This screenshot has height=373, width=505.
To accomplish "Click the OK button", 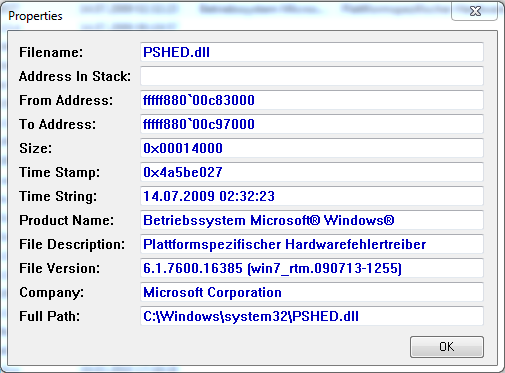I will [x=447, y=347].
